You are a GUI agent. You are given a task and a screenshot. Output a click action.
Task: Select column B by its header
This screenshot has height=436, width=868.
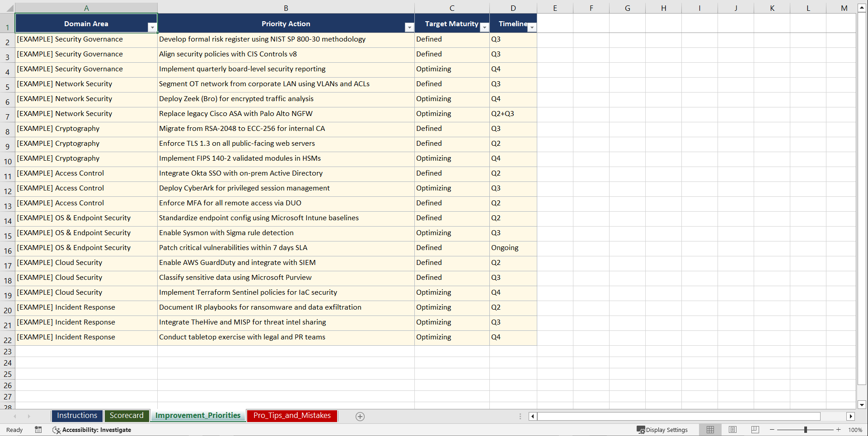click(x=286, y=8)
